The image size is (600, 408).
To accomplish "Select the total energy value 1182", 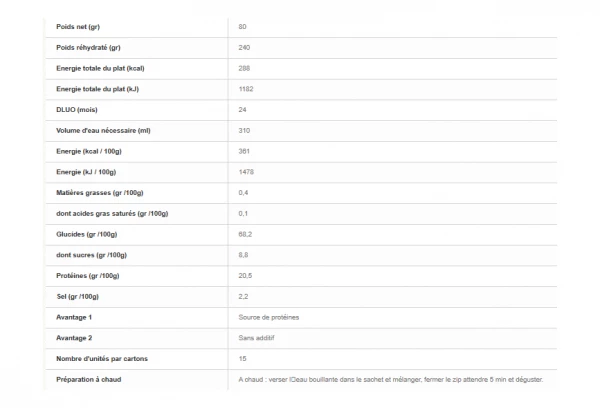I will 247,88.
